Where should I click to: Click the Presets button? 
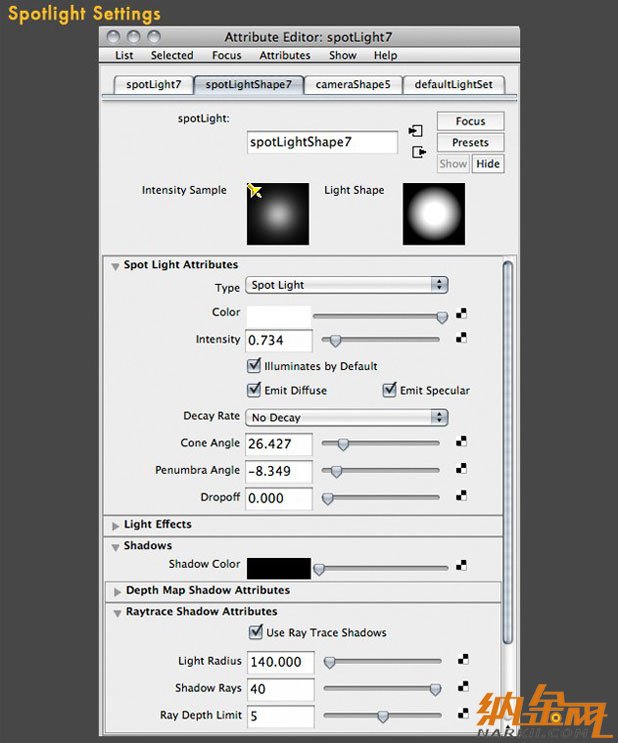pos(470,143)
